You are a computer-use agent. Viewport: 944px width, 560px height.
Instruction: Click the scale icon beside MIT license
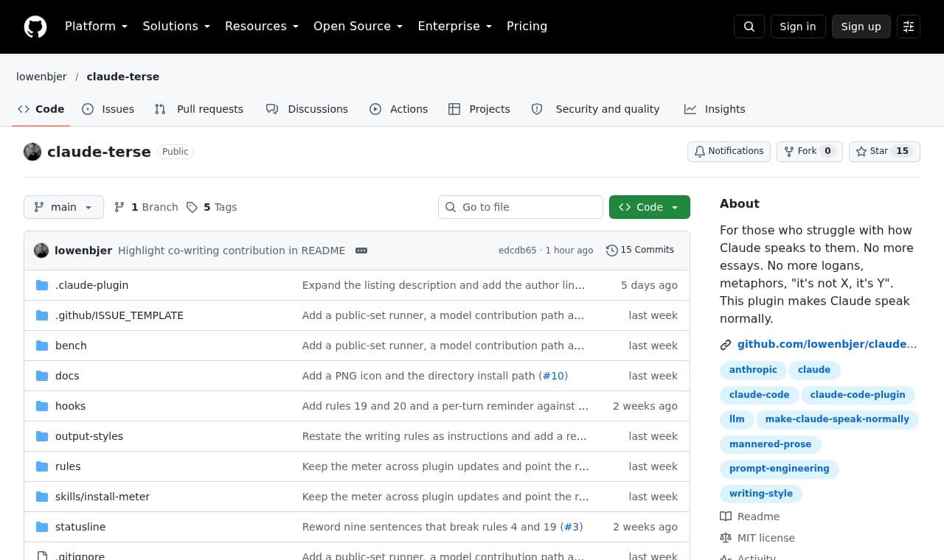(x=726, y=538)
